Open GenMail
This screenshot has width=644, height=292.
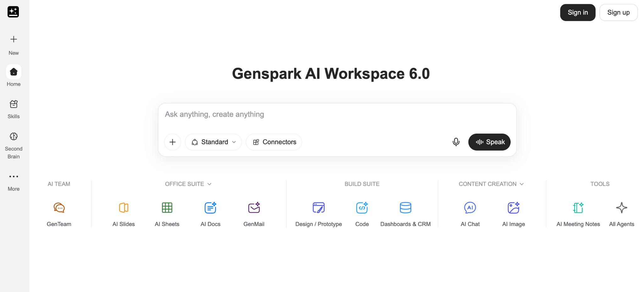tap(254, 214)
